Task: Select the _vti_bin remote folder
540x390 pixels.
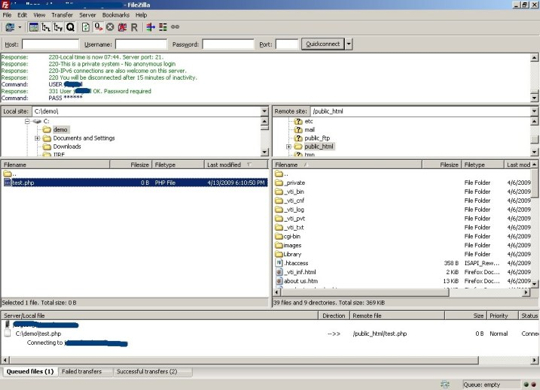Action: [403, 192]
